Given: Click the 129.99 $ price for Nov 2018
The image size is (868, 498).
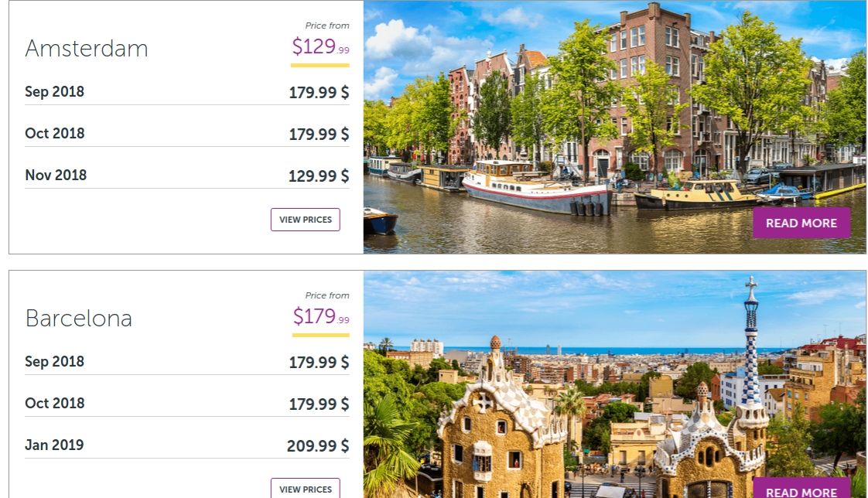Looking at the screenshot, I should pyautogui.click(x=319, y=176).
